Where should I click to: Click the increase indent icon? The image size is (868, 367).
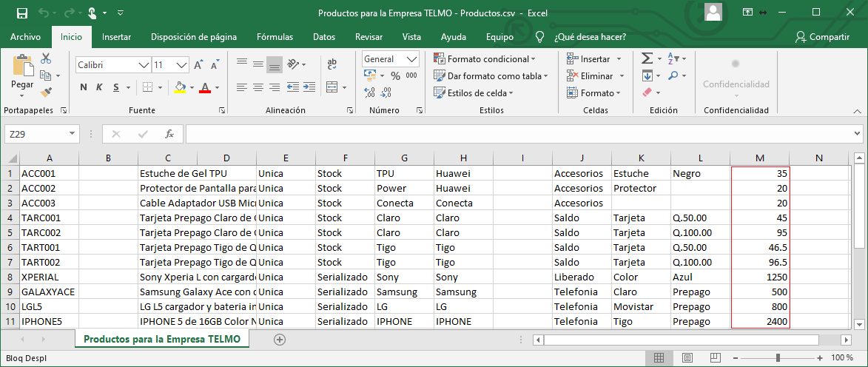(309, 87)
